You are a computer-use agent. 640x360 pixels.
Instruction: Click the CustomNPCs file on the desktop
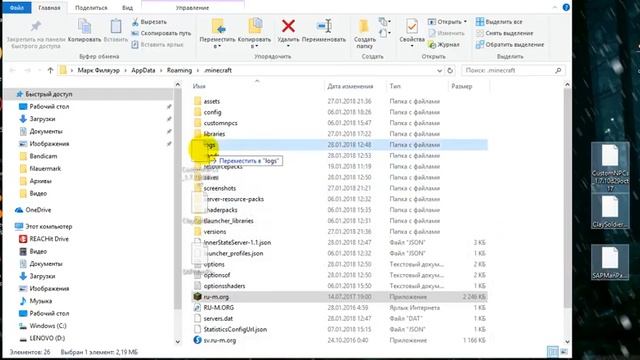(610, 167)
